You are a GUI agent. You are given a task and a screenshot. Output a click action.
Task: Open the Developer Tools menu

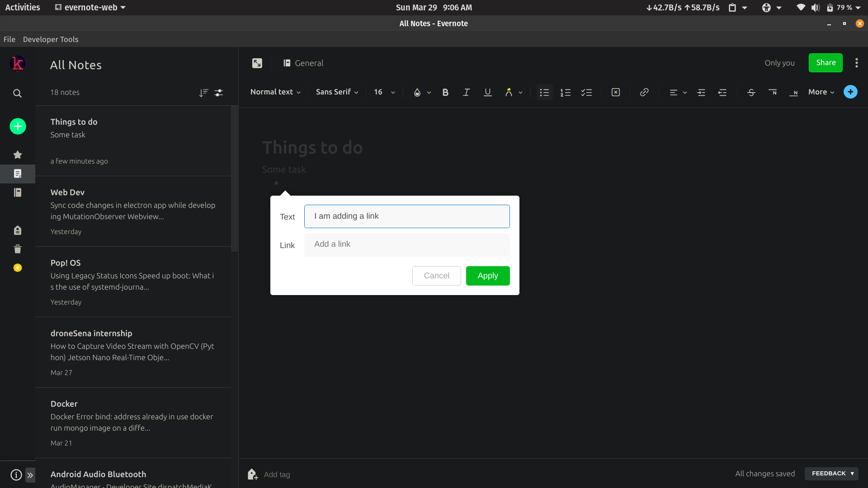(51, 39)
